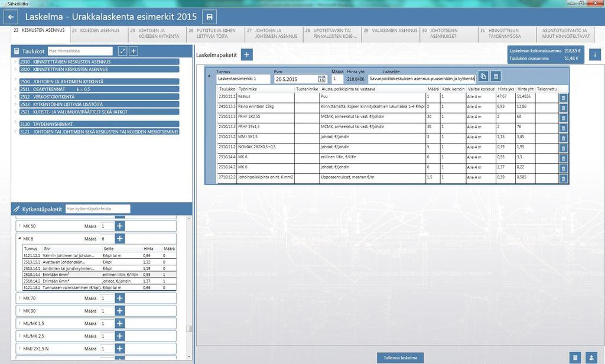The width and height of the screenshot is (605, 364).
Task: Click the Tallenna laskelma button
Action: coord(400,358)
